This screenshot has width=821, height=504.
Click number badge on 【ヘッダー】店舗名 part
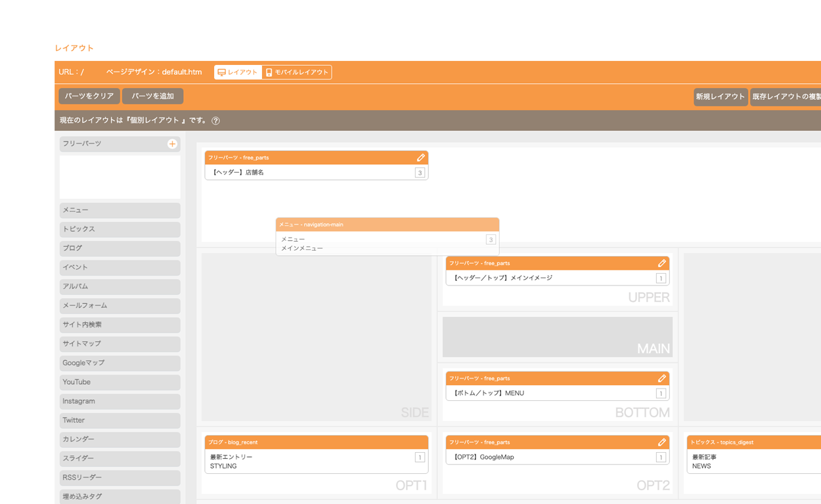[x=420, y=173]
